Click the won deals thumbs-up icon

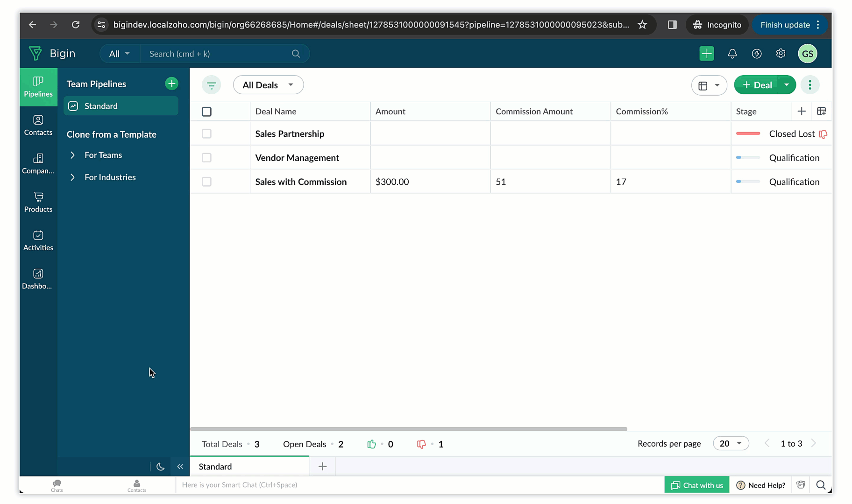[372, 444]
